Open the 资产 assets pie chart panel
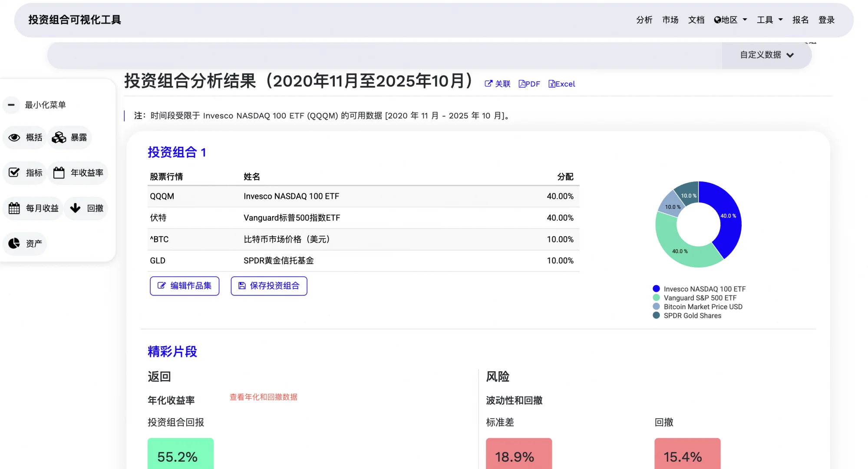 pos(24,244)
